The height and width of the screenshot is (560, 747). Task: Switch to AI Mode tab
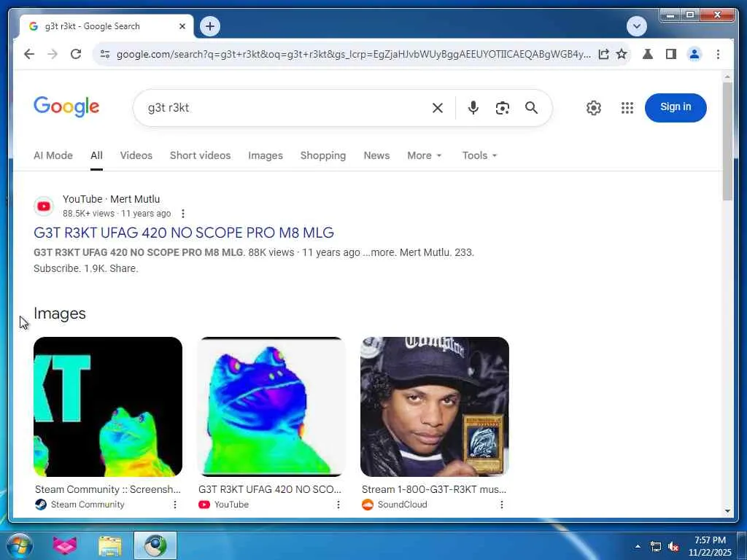coord(53,156)
